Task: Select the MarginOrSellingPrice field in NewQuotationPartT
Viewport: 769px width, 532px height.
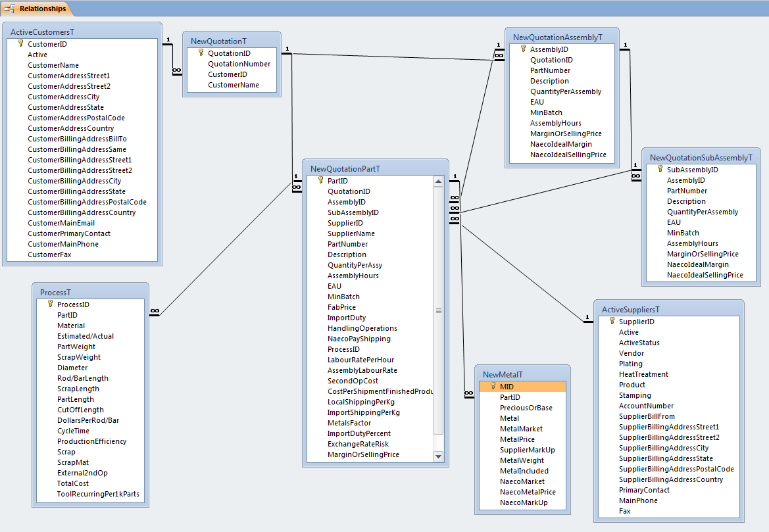Action: click(370, 454)
